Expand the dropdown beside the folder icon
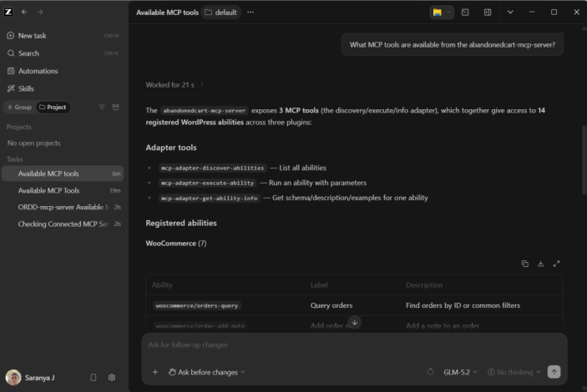The image size is (587, 392). 449,13
